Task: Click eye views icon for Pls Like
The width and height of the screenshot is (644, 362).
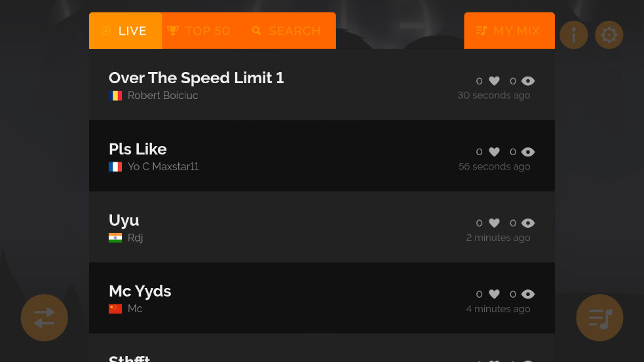Action: click(x=528, y=152)
